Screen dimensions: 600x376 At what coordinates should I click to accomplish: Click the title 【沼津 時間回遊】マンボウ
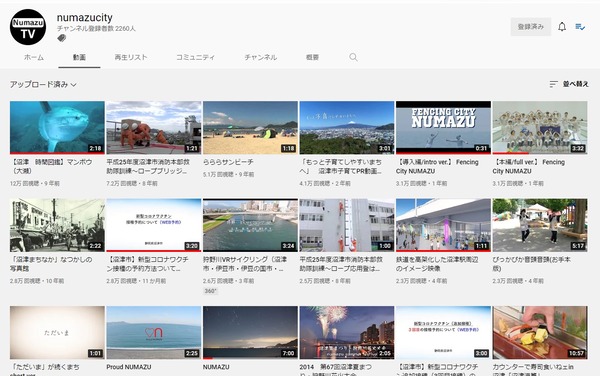click(x=52, y=167)
